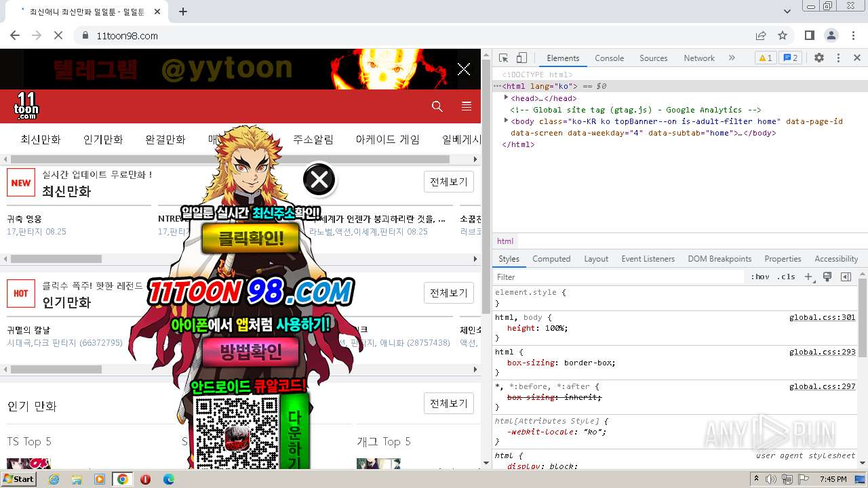The width and height of the screenshot is (868, 488).
Task: Show more DevTools tabs chevron
Action: (732, 58)
